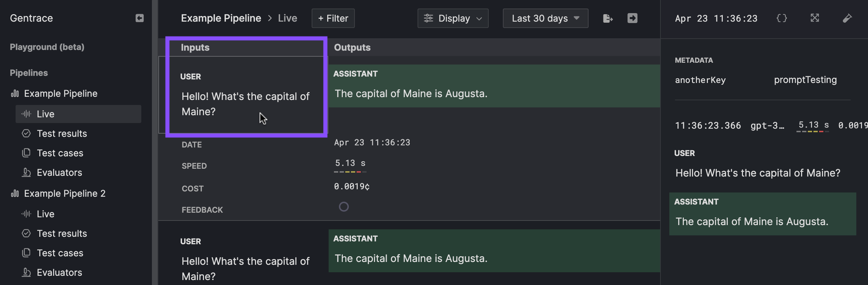Click the + Filter button
Viewport: 868px width, 285px height.
333,18
